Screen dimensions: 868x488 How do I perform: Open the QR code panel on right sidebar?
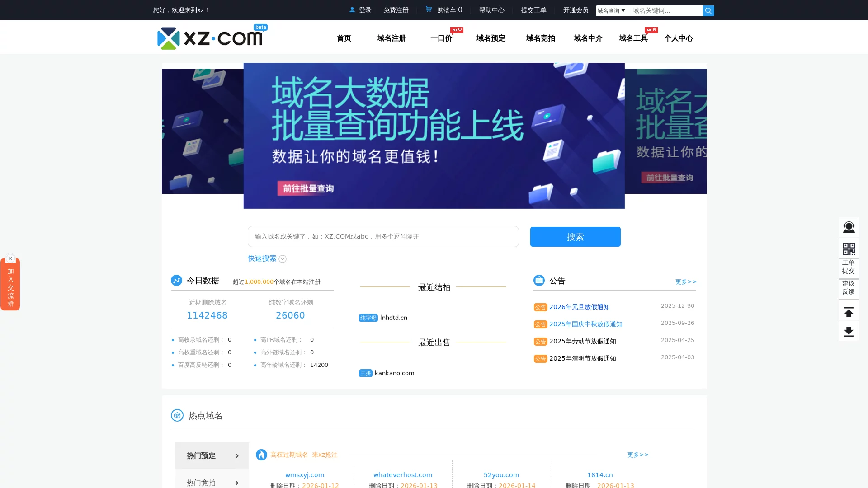coord(849,248)
